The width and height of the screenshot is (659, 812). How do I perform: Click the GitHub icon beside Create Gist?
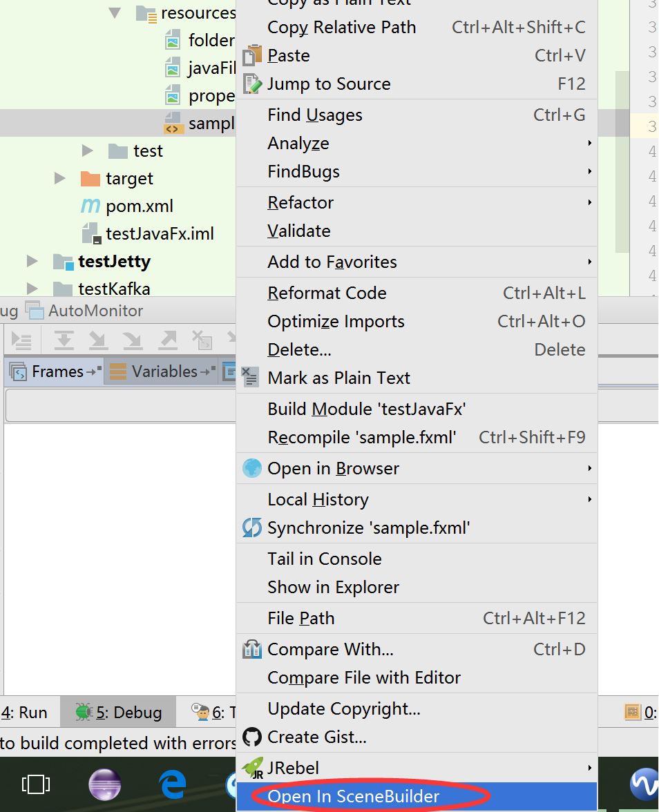(x=252, y=737)
